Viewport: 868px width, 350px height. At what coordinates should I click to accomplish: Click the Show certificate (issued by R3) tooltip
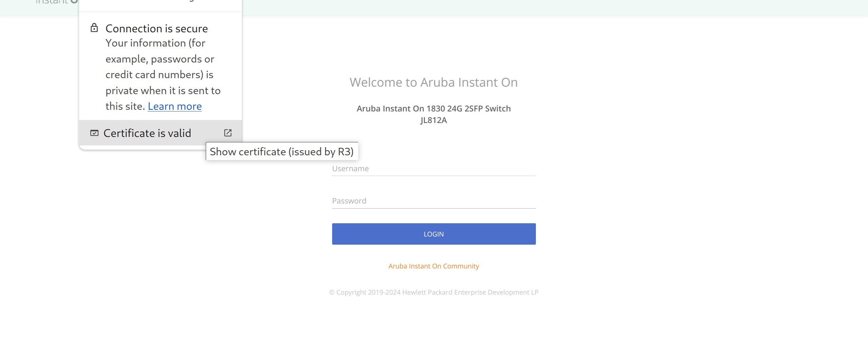click(x=282, y=151)
